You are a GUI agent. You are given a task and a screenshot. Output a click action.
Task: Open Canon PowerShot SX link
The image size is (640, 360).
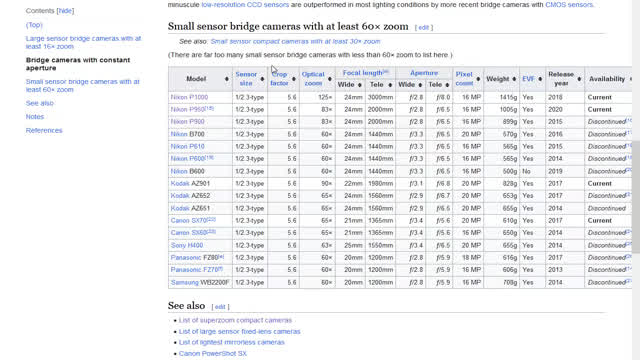[213, 353]
